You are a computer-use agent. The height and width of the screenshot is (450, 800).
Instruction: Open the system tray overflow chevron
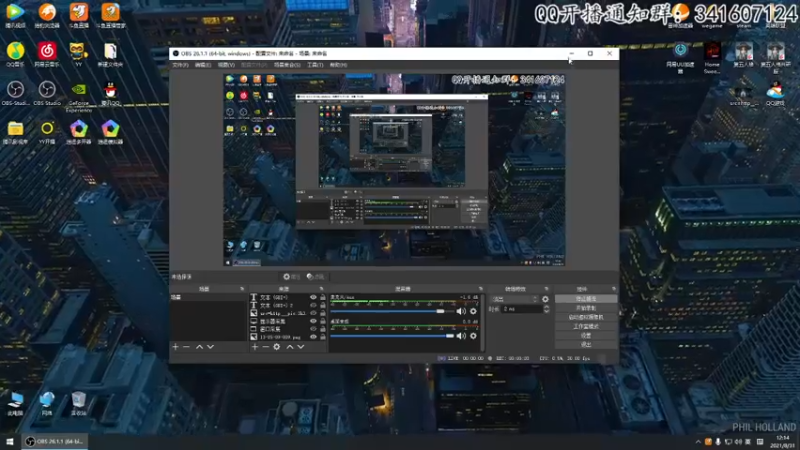point(698,442)
